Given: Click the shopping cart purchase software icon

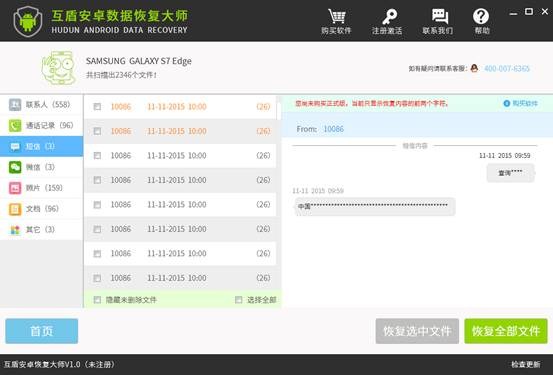Looking at the screenshot, I should (x=336, y=17).
